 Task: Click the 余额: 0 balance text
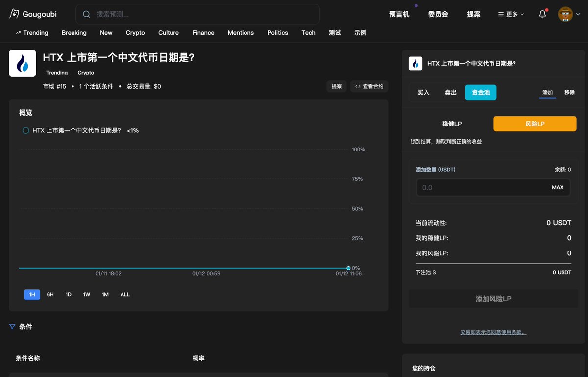[x=563, y=170]
